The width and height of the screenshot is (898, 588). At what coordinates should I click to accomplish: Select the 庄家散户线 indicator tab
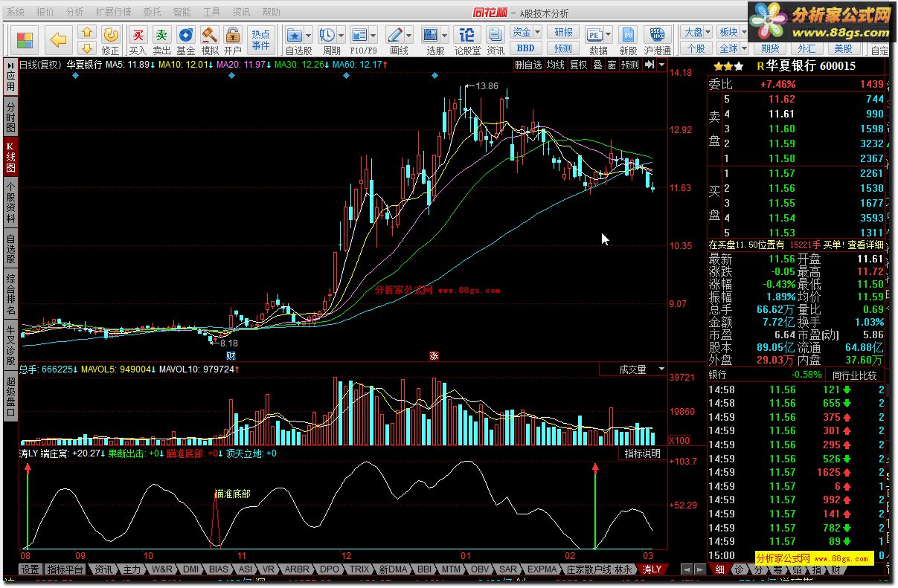tap(600, 569)
